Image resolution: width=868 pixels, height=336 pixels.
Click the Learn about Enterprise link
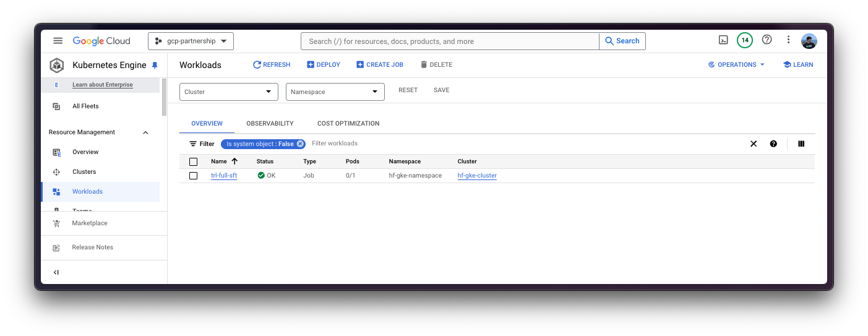point(103,85)
